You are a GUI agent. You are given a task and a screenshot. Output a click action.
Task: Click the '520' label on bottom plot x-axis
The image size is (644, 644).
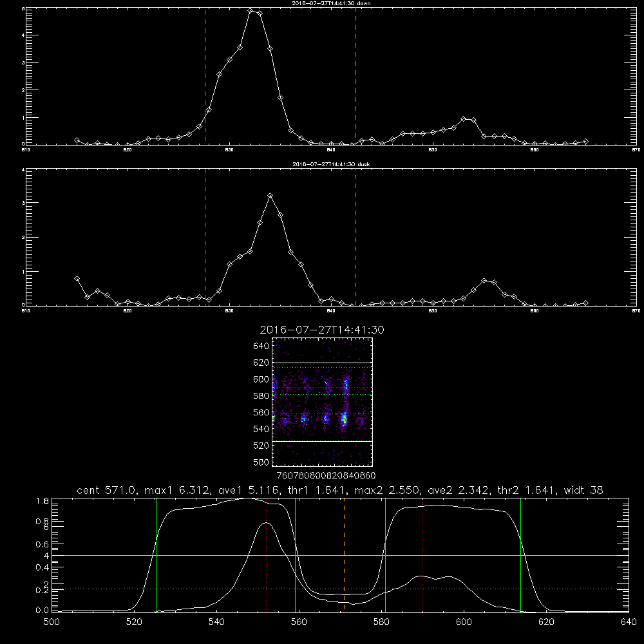(134, 622)
